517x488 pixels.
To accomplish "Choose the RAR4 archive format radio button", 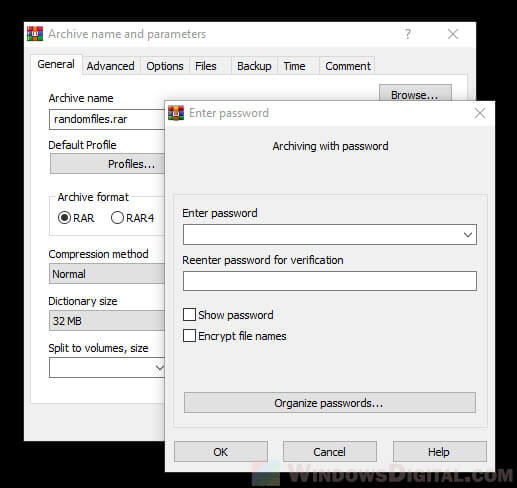I will pyautogui.click(x=117, y=218).
